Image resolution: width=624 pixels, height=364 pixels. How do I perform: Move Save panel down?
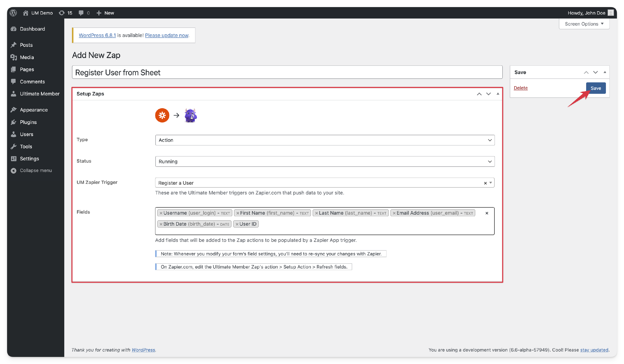595,72
